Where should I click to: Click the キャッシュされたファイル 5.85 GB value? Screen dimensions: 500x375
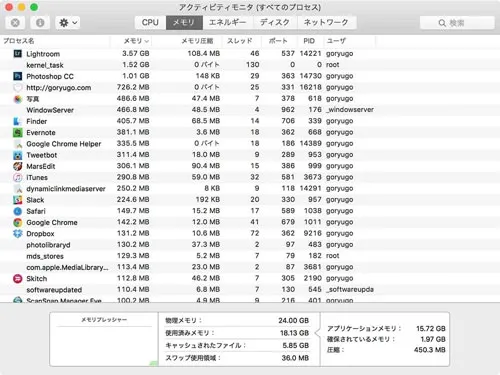pyautogui.click(x=296, y=345)
